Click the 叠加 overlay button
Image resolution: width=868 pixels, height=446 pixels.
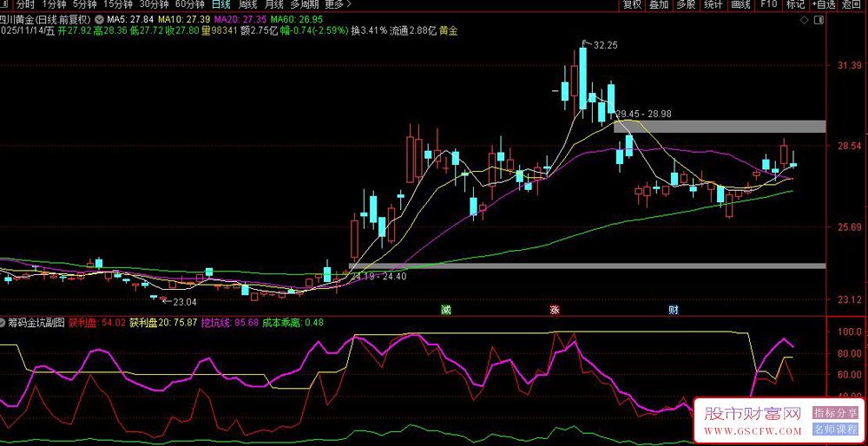[x=659, y=5]
